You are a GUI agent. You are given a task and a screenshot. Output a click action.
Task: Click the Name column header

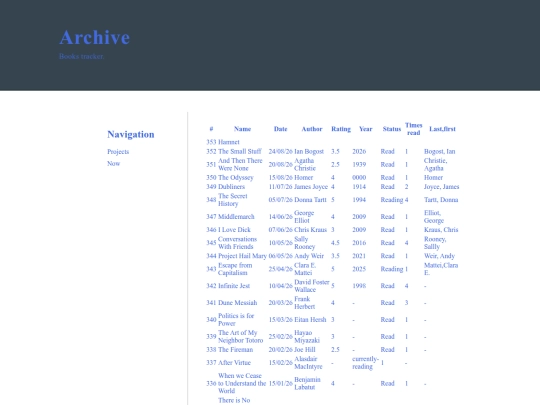pyautogui.click(x=242, y=129)
